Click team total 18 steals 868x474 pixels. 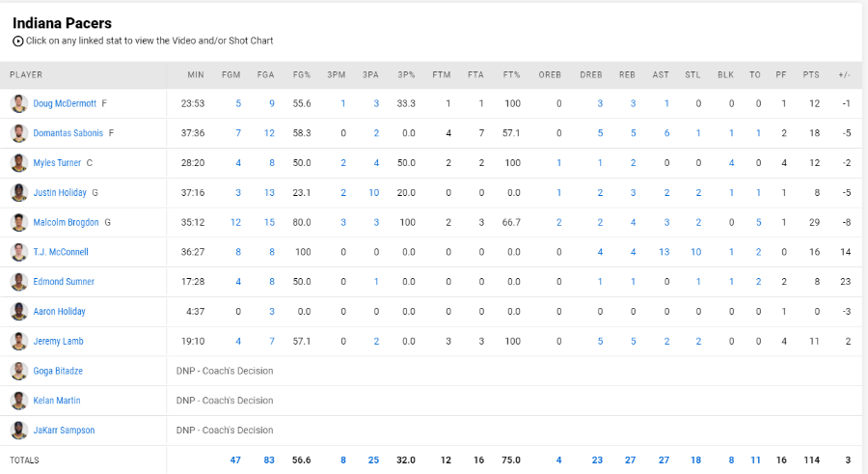point(695,460)
